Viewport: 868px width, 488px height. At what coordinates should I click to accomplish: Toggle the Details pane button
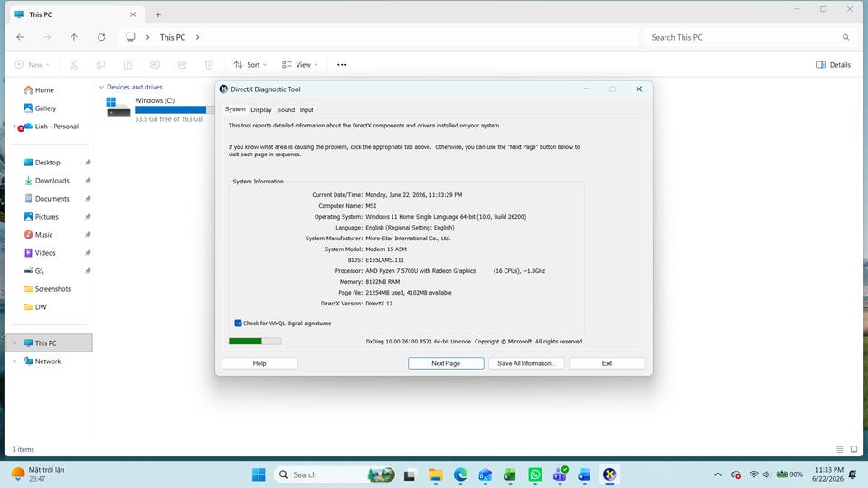[833, 65]
